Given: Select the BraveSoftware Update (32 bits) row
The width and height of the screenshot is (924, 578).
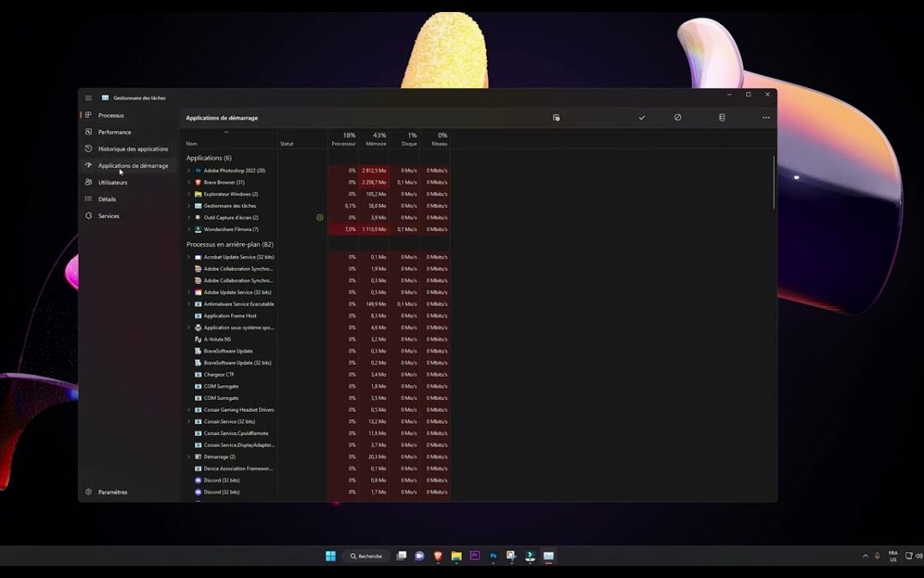Looking at the screenshot, I should click(315, 363).
